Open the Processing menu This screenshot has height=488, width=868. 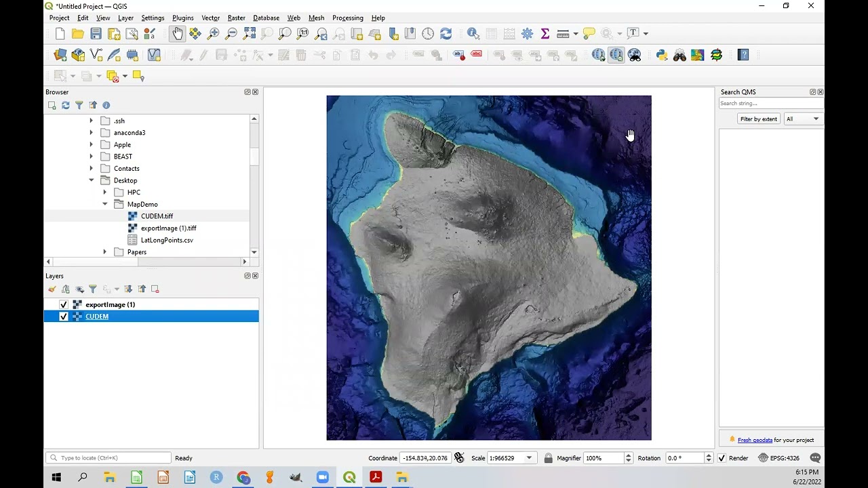click(348, 18)
